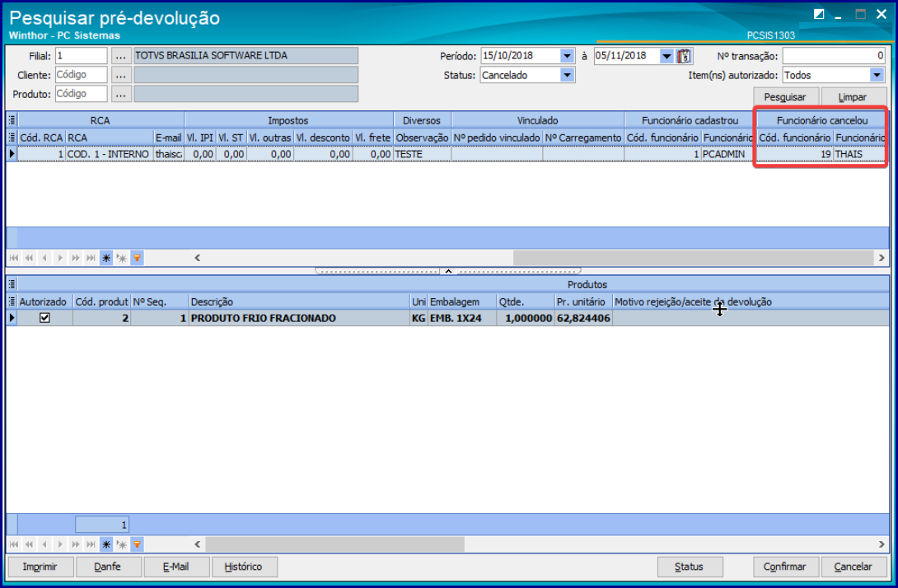Click the Status button at the bottom
Screen dimensions: 898x588
click(689, 567)
